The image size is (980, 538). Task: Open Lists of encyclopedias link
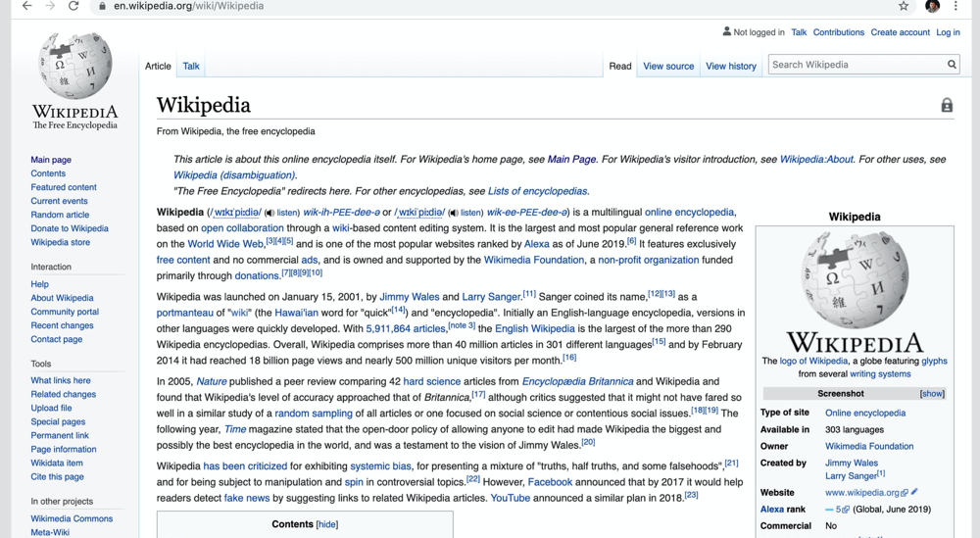pos(537,191)
